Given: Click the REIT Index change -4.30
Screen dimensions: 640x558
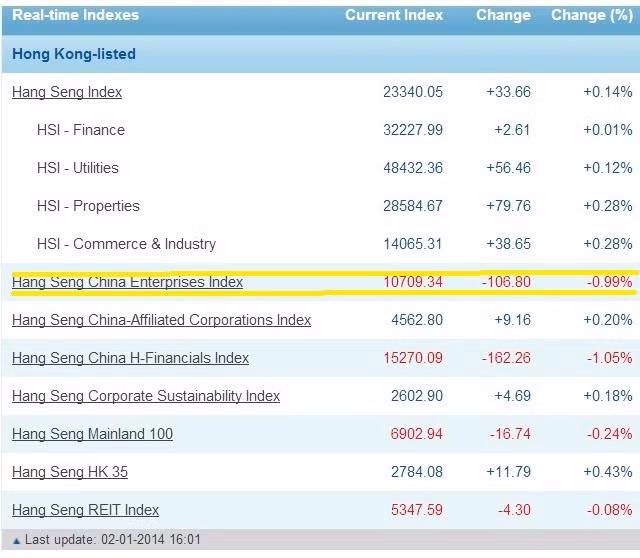Looking at the screenshot, I should (514, 509).
